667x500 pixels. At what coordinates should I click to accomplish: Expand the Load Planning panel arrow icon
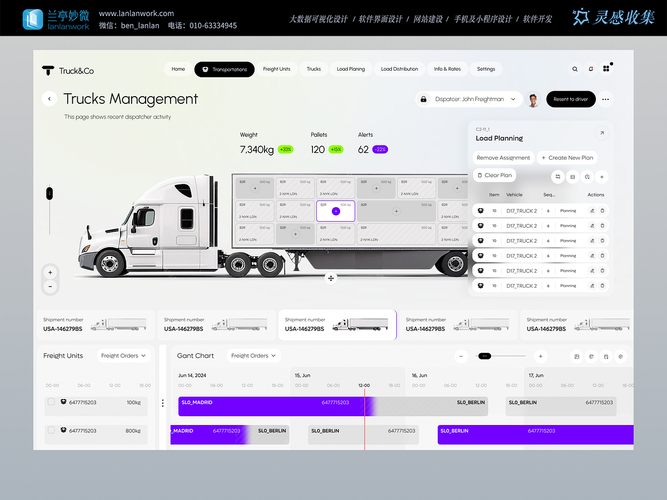[x=601, y=133]
